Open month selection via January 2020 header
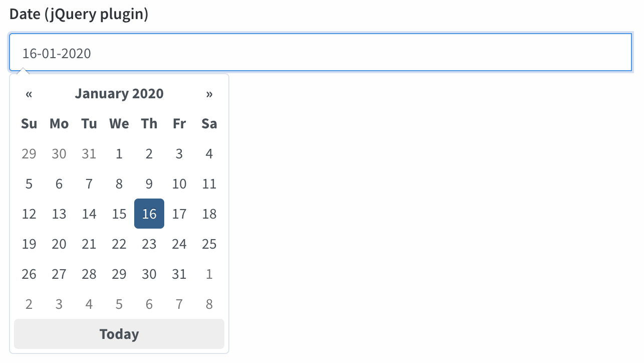Image resolution: width=644 pixels, height=363 pixels. [119, 94]
